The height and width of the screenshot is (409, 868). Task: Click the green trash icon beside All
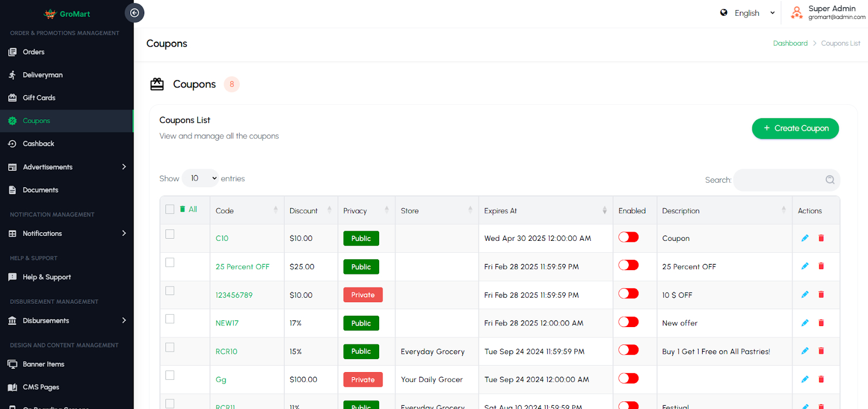tap(183, 209)
